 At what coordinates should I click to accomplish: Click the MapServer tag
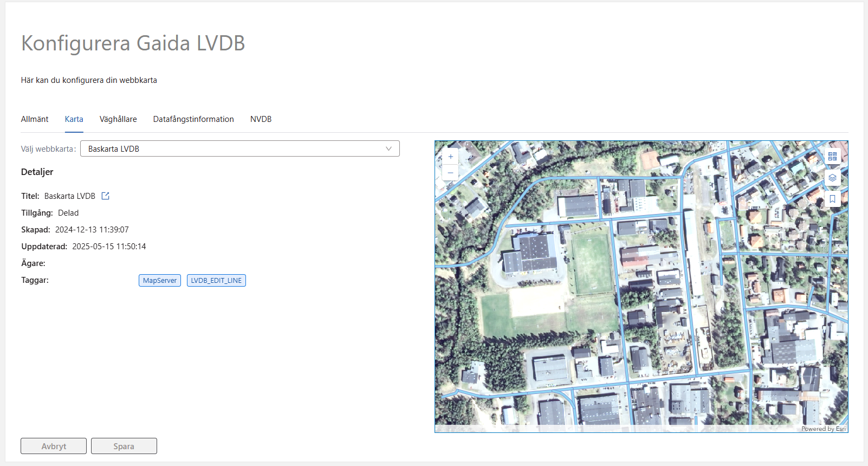coord(160,281)
